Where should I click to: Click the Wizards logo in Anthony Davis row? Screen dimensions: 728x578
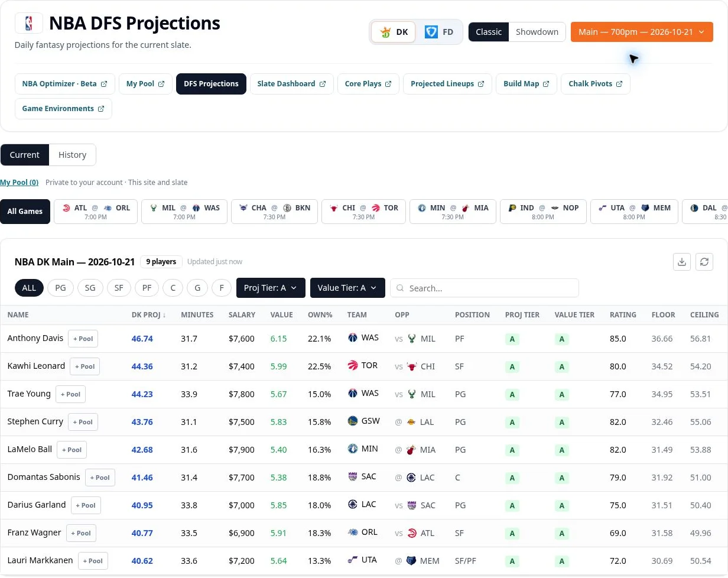[353, 338]
